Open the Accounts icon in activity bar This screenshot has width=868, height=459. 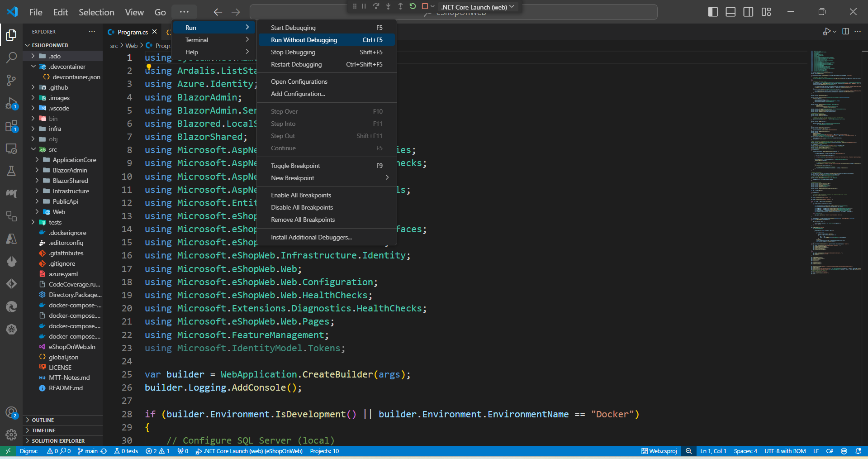[x=11, y=412]
